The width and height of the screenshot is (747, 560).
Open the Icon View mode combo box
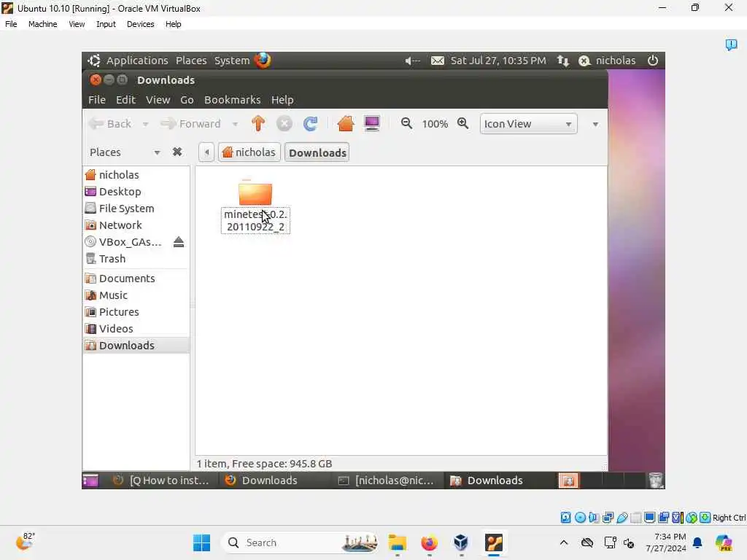528,124
